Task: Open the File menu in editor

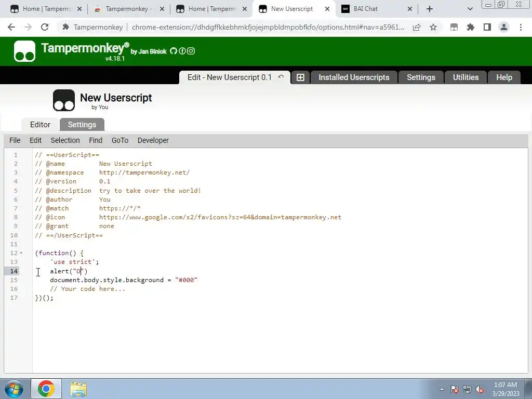Action: pos(15,140)
